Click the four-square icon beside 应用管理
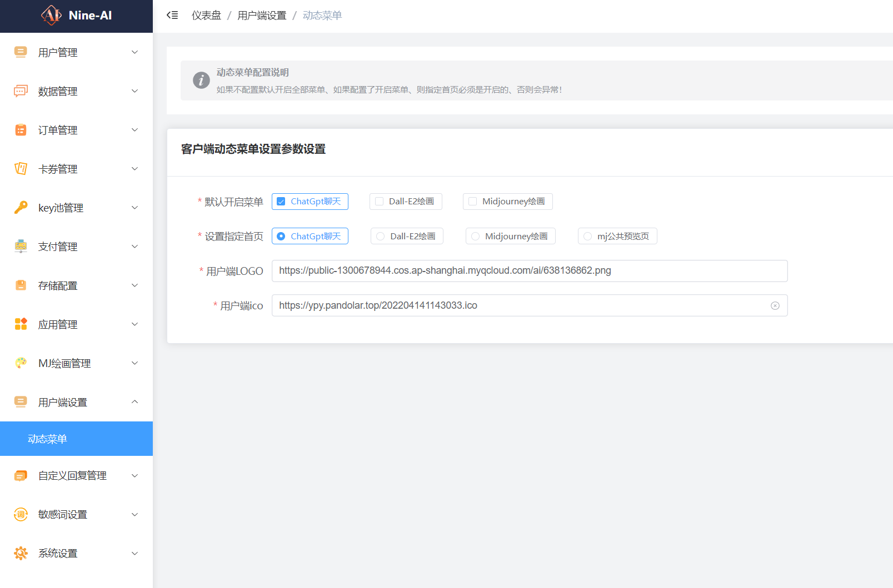The image size is (893, 588). coord(21,324)
